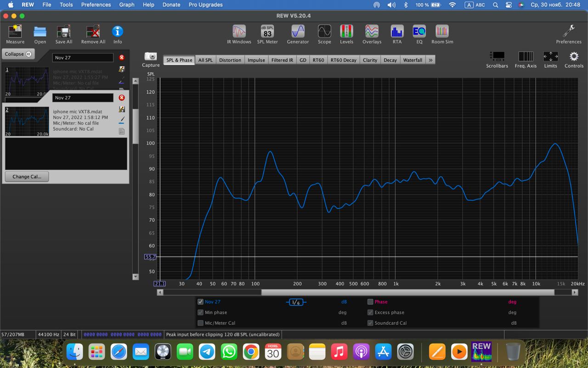588x368 pixels.
Task: Switch to the Filtered IR tab
Action: click(282, 60)
